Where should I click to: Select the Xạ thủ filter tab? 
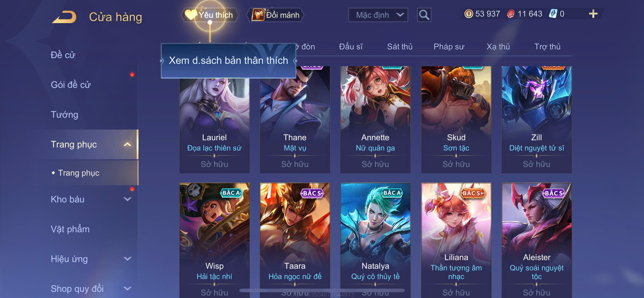(498, 47)
